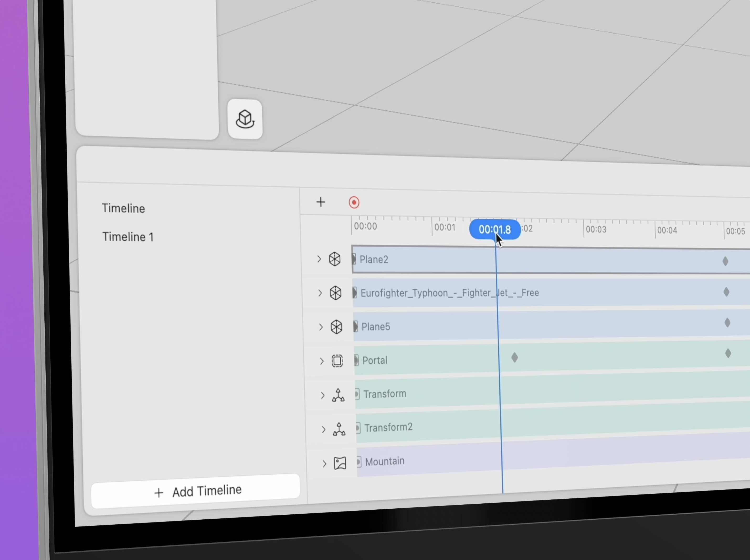Click the 3D object rotate view icon
This screenshot has width=750, height=560.
(245, 119)
